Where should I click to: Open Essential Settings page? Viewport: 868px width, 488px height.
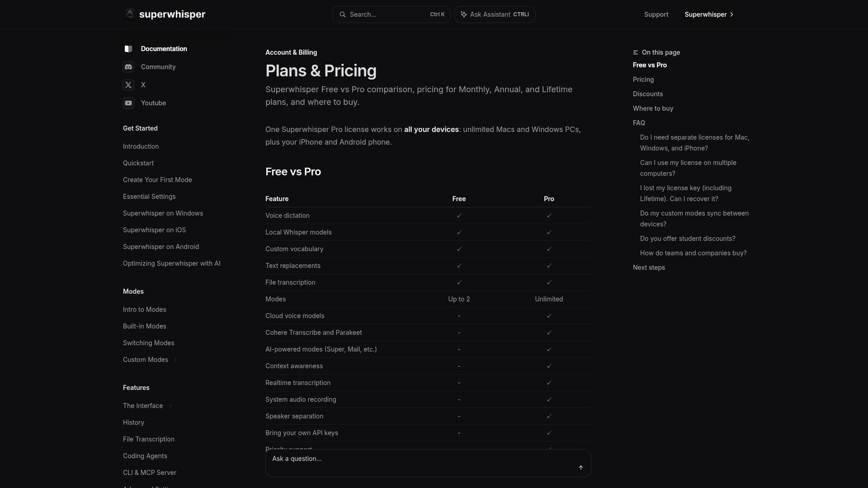point(149,197)
